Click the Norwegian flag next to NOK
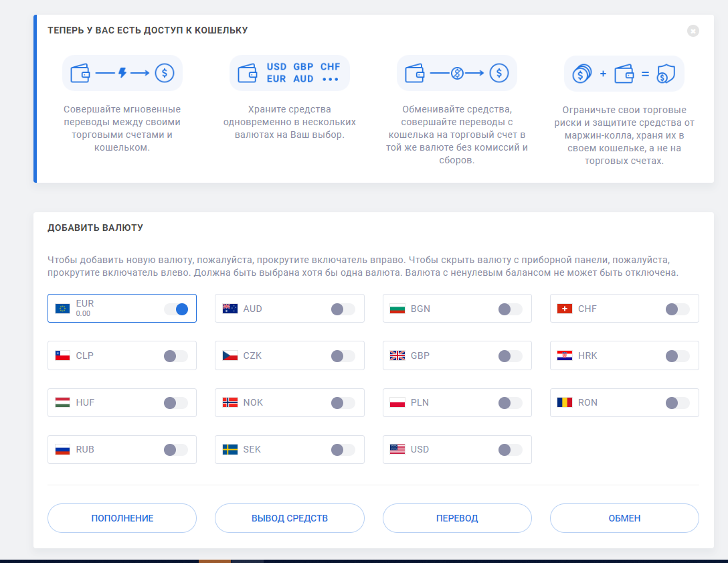 pyautogui.click(x=230, y=402)
